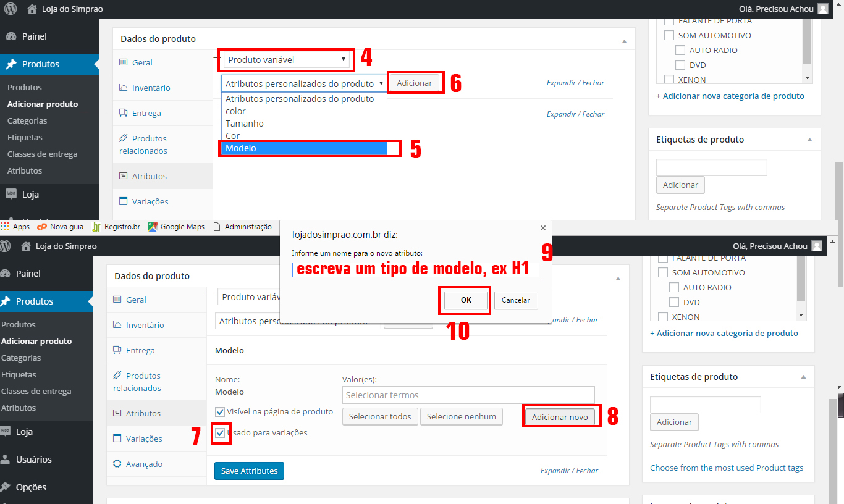Open the Registro.br bookmark icon

point(96,227)
